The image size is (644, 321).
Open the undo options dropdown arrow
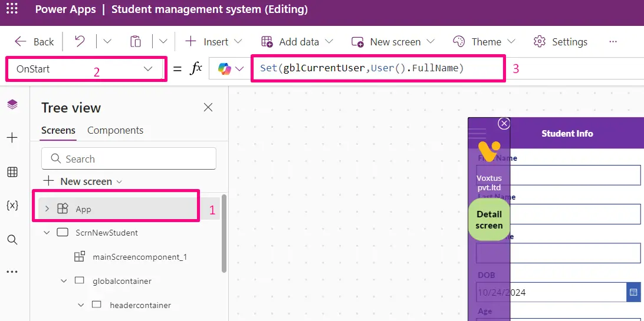[107, 41]
